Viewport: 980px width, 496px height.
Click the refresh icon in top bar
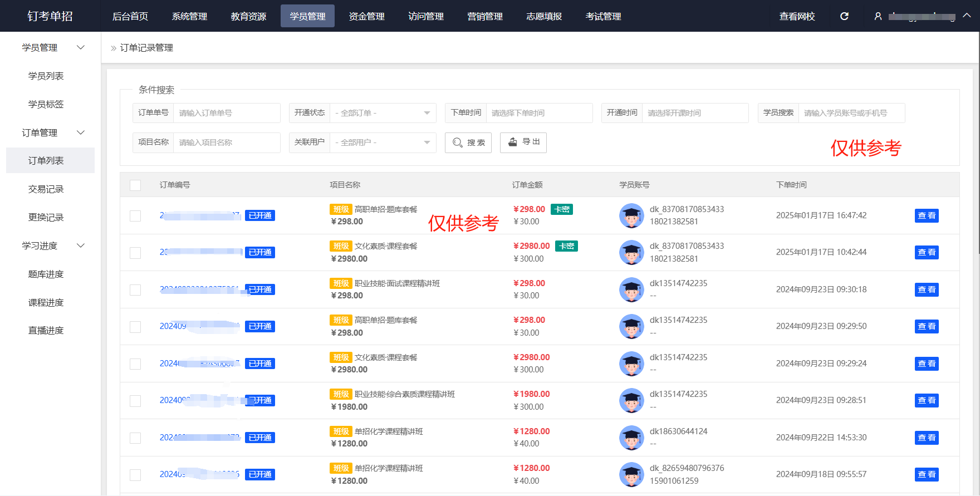tap(844, 16)
